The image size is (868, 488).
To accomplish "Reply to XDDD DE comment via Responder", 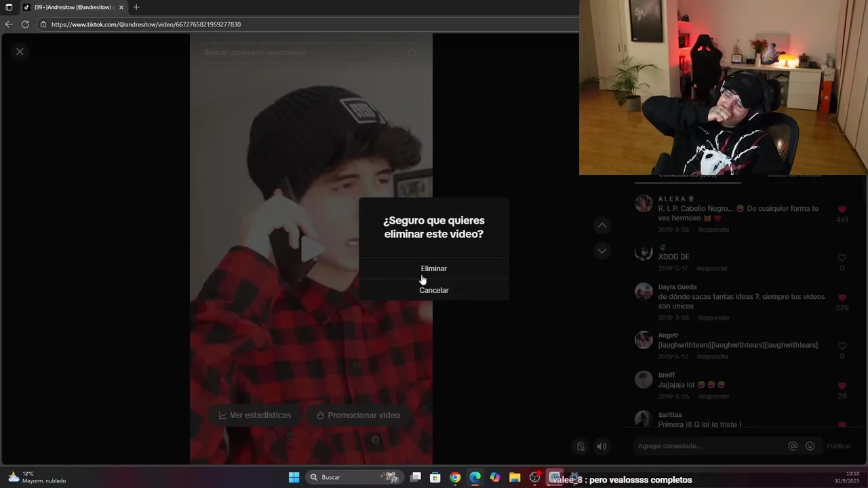I will click(x=712, y=268).
